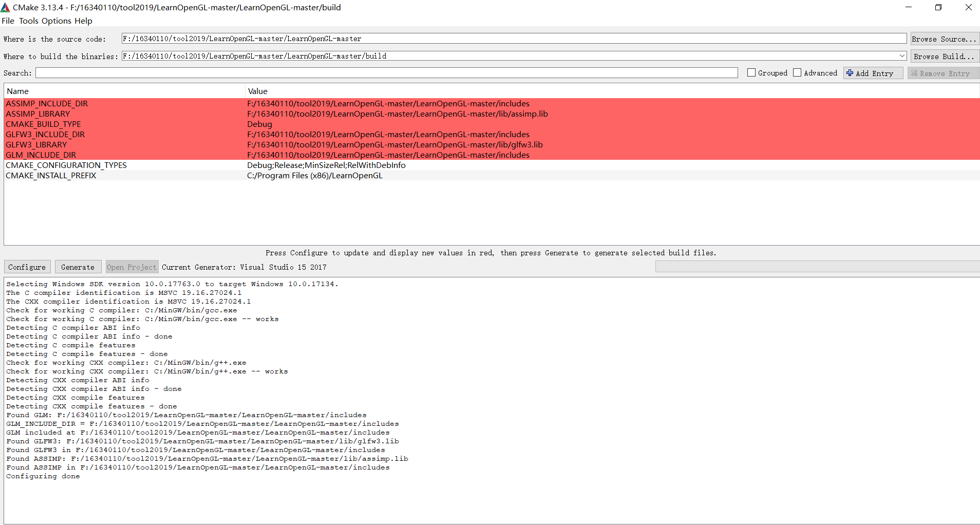Click 'GLM included at' log line
The height and width of the screenshot is (525, 980).
point(198,433)
